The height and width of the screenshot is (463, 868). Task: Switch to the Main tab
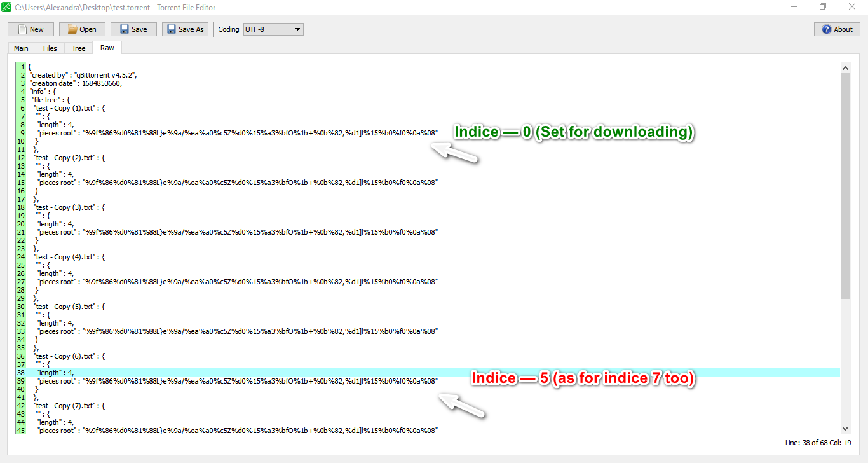[x=21, y=48]
